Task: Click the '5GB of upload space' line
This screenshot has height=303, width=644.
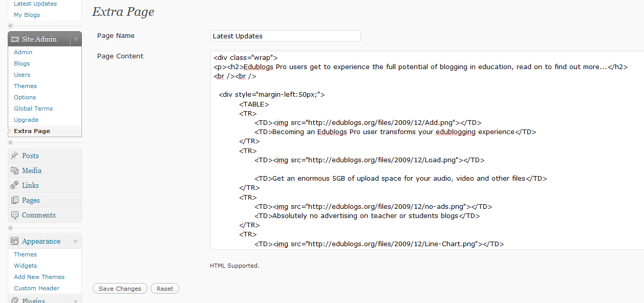Action: pyautogui.click(x=401, y=179)
